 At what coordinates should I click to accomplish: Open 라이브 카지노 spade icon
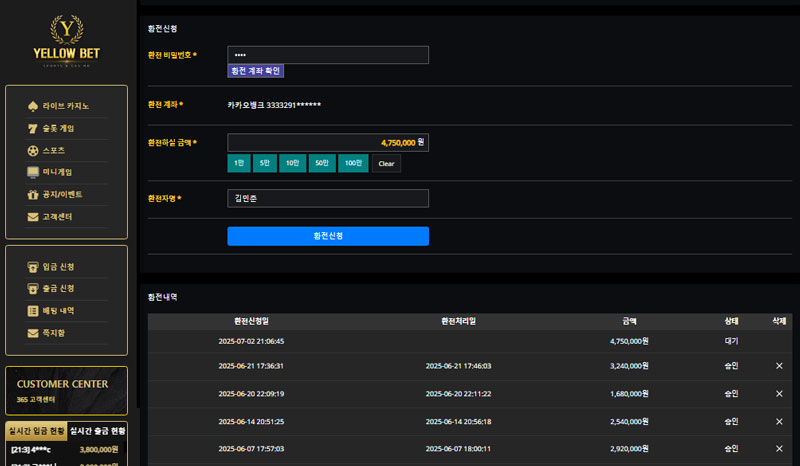coord(33,106)
